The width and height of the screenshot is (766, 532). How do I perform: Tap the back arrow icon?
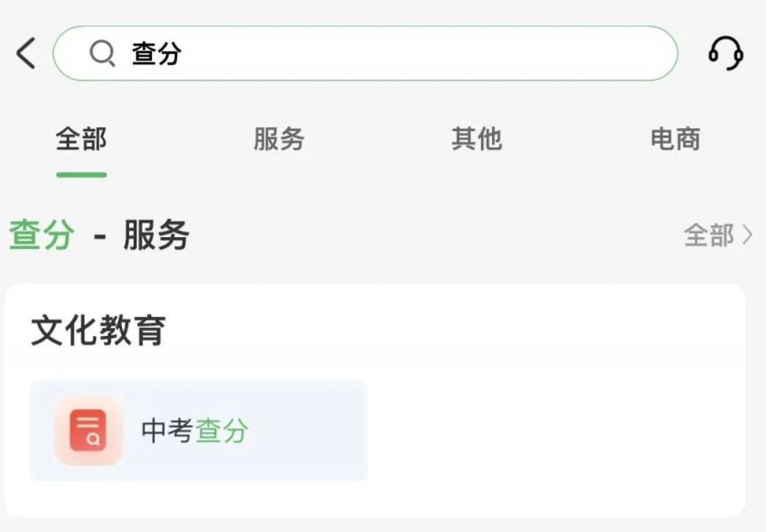26,53
